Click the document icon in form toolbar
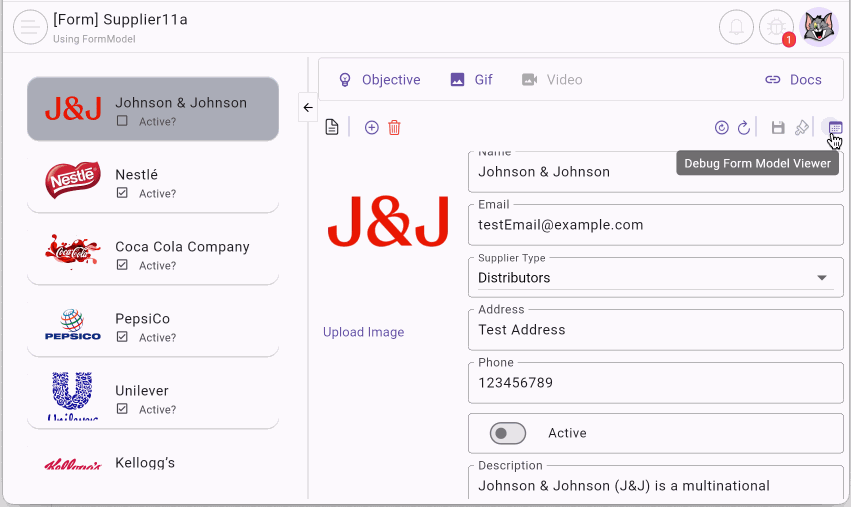The width and height of the screenshot is (851, 507). coord(332,128)
